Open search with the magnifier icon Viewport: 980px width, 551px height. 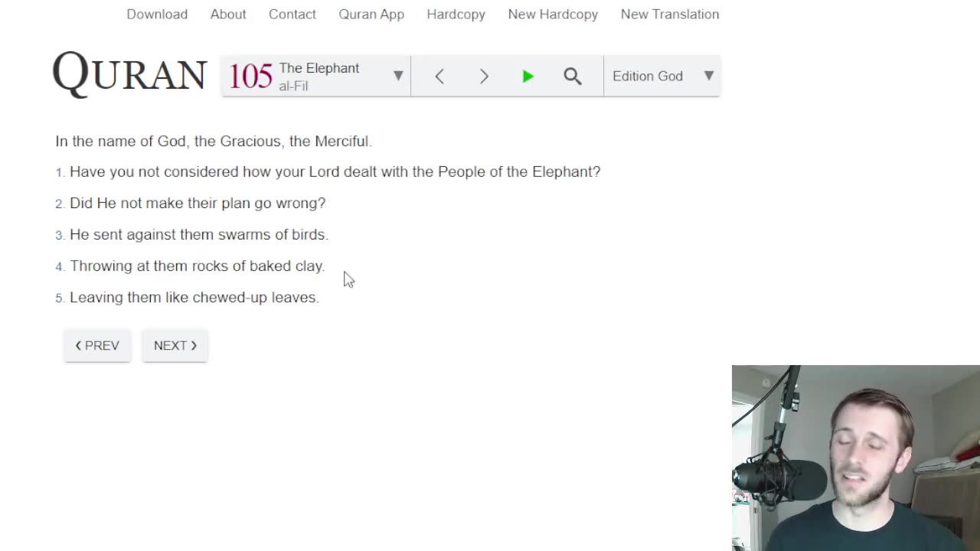tap(573, 76)
